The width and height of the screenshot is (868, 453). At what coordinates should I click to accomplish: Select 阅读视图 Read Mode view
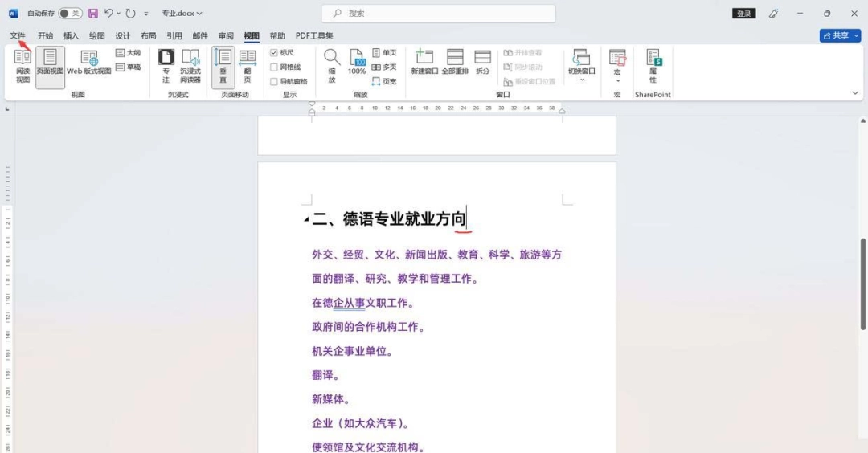pos(23,67)
